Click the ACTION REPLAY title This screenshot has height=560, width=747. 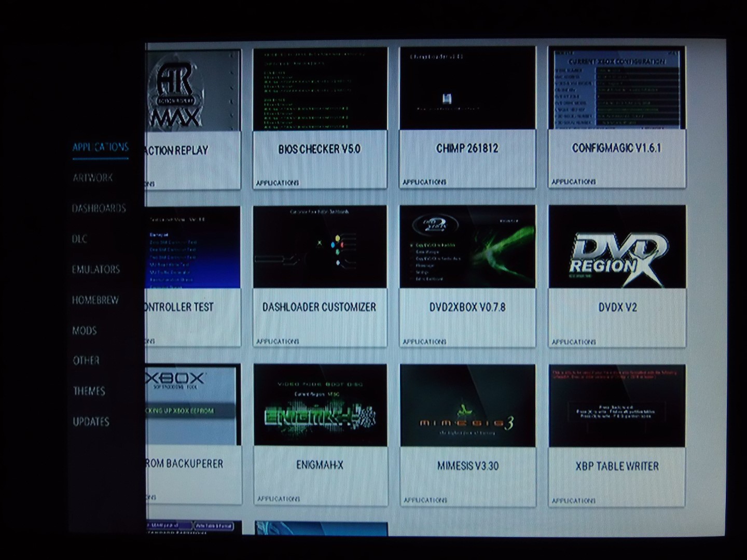coord(177,151)
